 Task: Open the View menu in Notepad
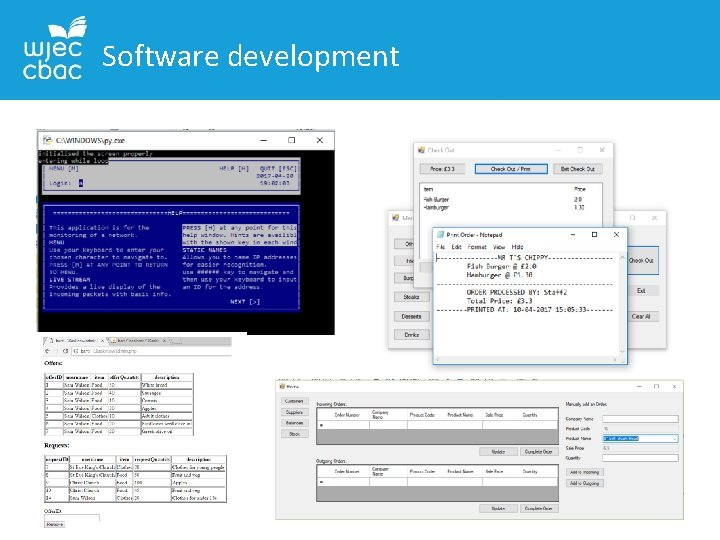click(499, 247)
